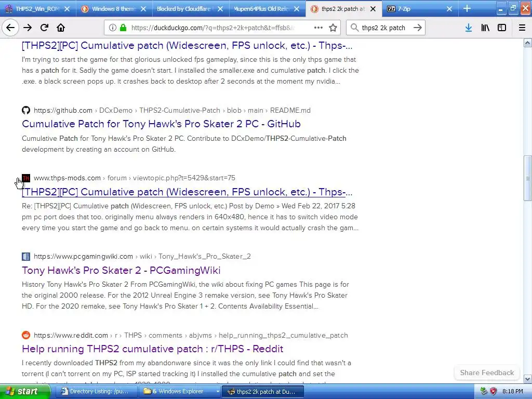
Task: Click the www.pcgamingwiki.com result URL
Action: [x=142, y=256]
